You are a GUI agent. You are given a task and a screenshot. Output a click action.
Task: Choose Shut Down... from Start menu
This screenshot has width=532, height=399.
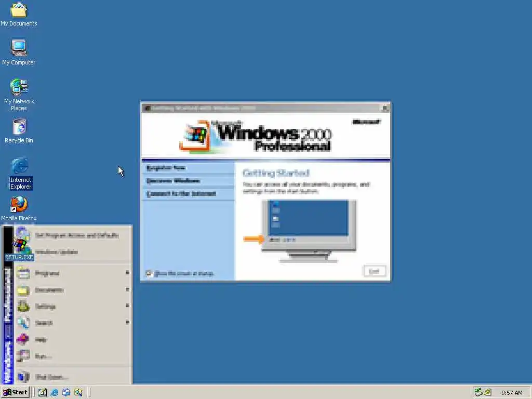coord(73,377)
